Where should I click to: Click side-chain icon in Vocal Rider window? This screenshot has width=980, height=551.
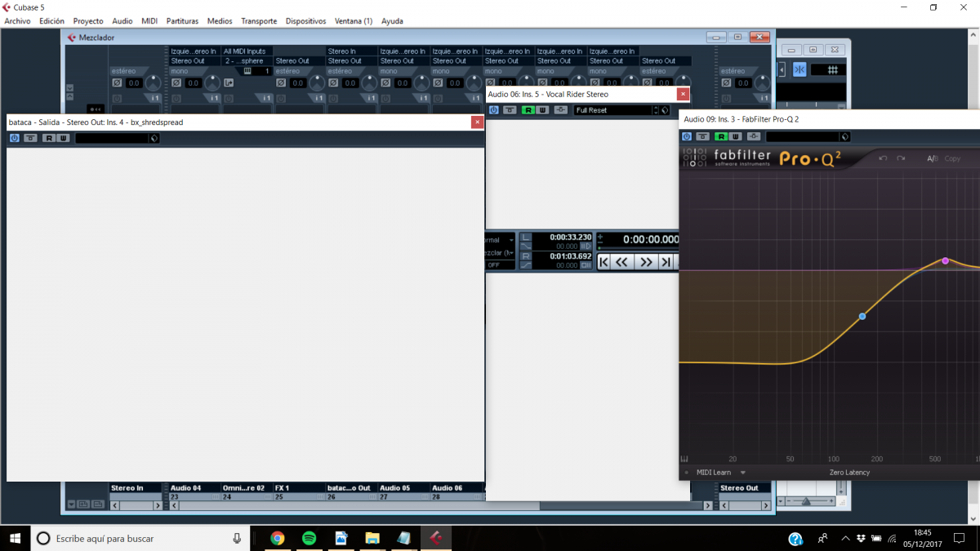(560, 109)
